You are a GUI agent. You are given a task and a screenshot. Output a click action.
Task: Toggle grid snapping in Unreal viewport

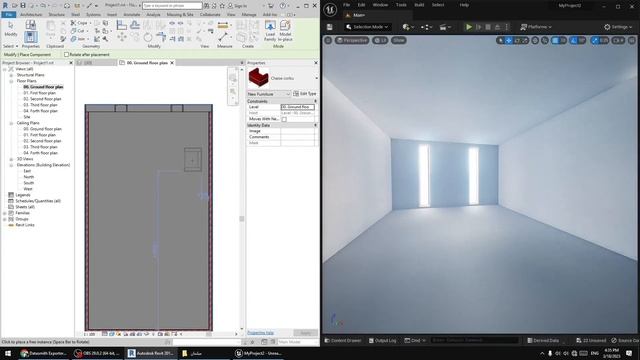point(555,40)
